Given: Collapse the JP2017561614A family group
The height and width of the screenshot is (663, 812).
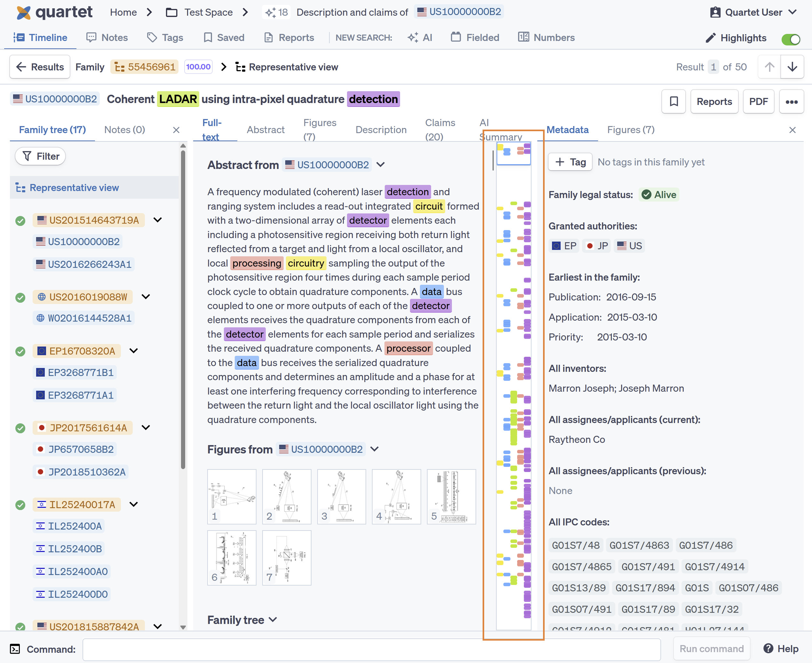Looking at the screenshot, I should click(146, 427).
